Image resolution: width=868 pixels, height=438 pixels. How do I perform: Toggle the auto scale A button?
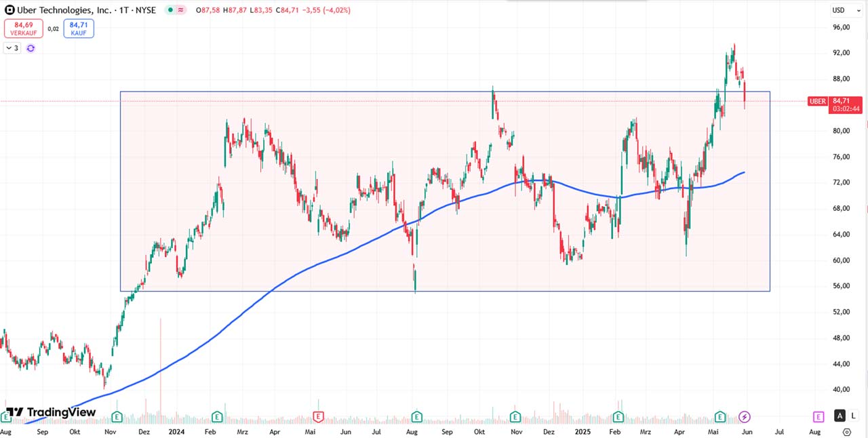[x=840, y=416]
